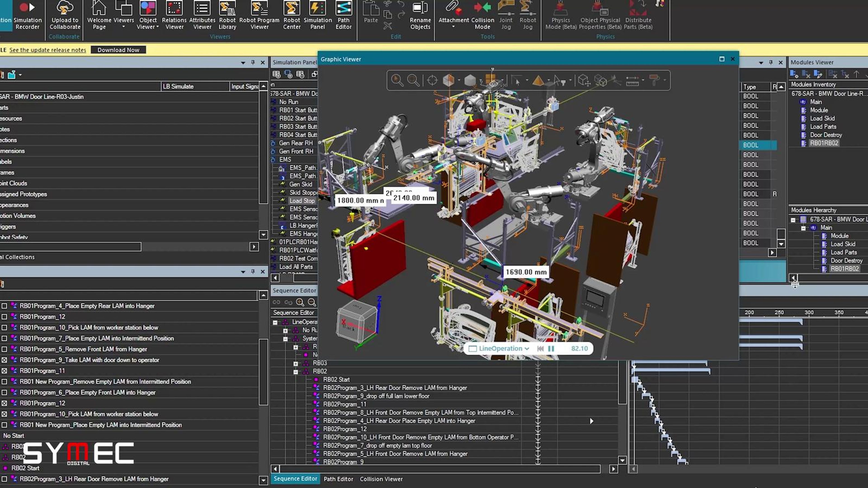The width and height of the screenshot is (868, 488).
Task: Jump simulation to start
Action: [540, 349]
